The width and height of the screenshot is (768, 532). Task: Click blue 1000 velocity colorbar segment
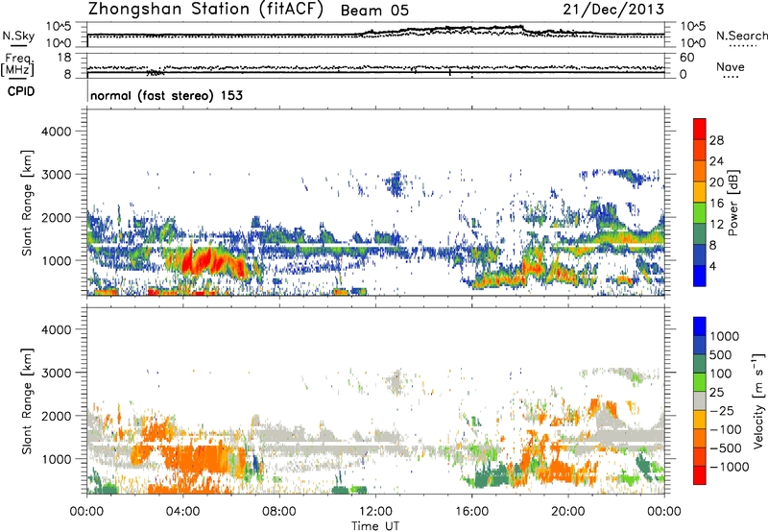700,326
